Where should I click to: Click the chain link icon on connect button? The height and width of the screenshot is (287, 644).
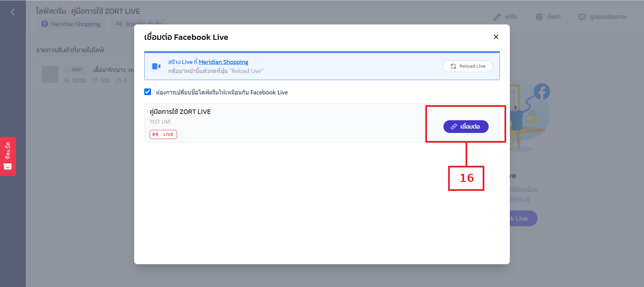coord(454,127)
